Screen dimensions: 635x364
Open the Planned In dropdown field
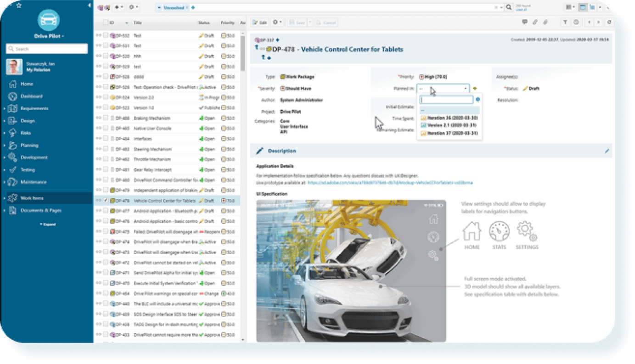point(443,89)
